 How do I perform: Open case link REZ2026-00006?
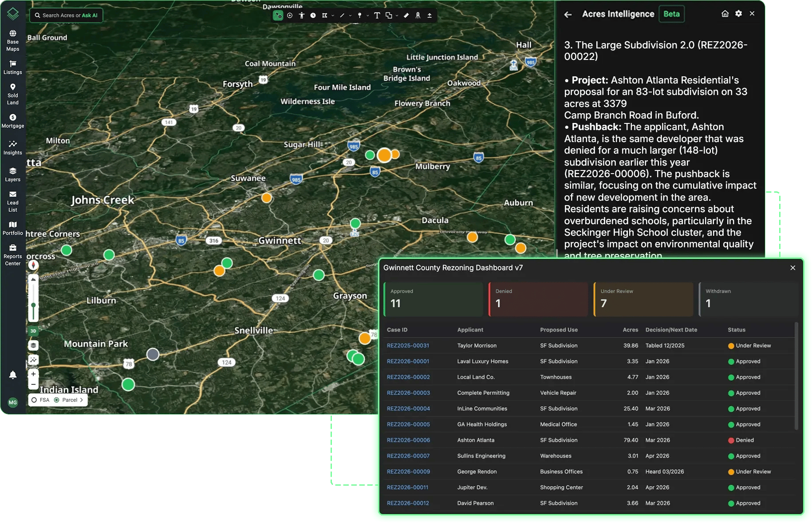pos(408,440)
